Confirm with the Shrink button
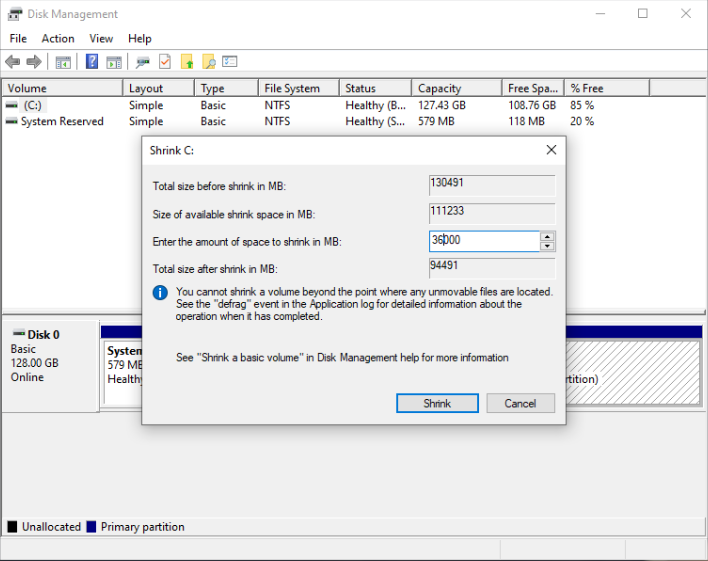 [x=437, y=403]
